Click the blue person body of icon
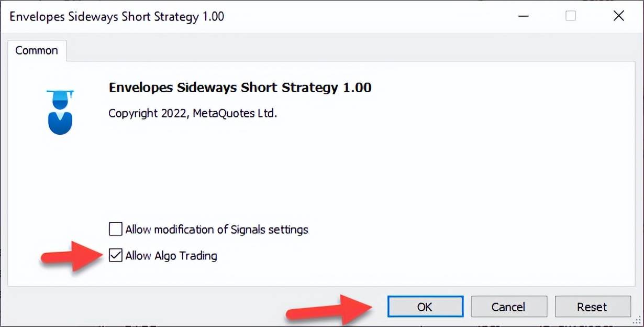644x327 pixels. (x=60, y=124)
